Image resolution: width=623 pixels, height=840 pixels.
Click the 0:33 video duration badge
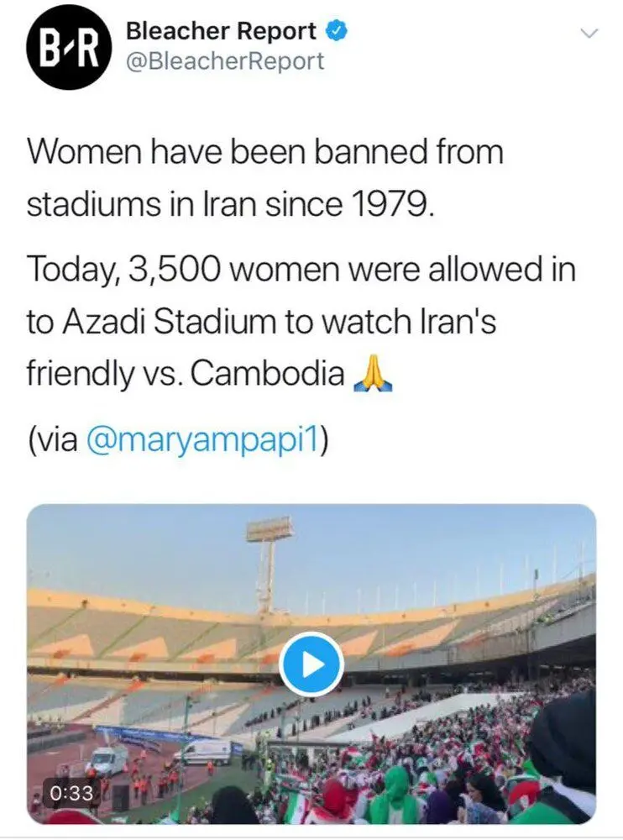tap(71, 792)
